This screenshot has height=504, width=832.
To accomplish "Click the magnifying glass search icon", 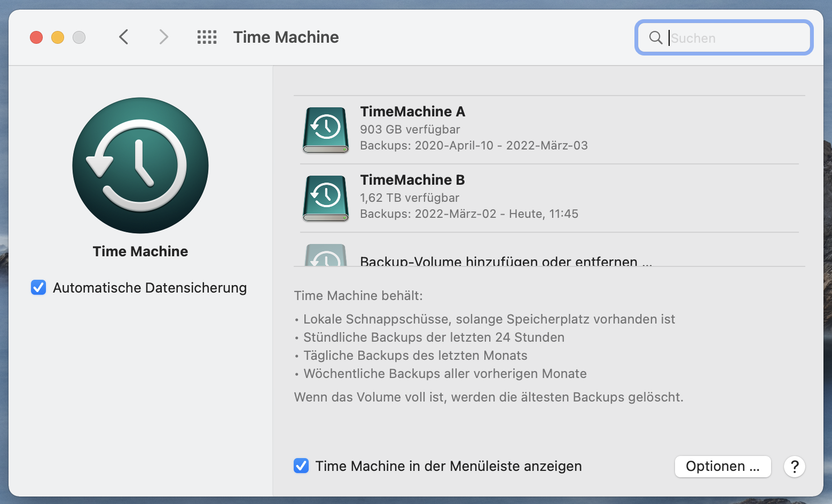I will pyautogui.click(x=655, y=37).
